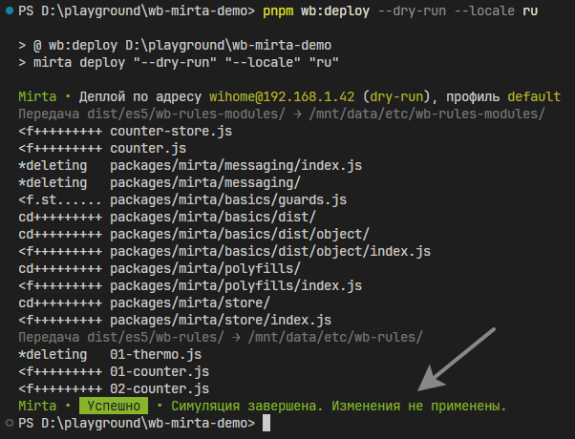
Task: Click the address 'wihome@192.168.1.42'
Action: [x=282, y=97]
